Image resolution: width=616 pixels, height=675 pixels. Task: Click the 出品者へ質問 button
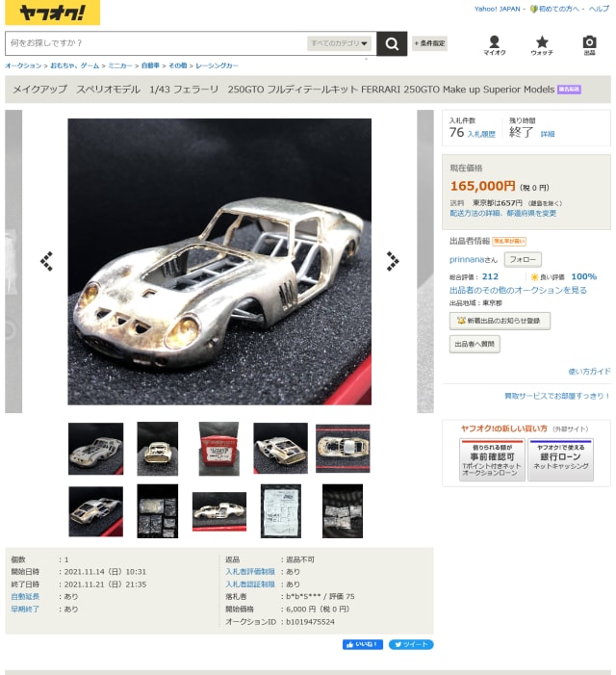click(x=475, y=345)
